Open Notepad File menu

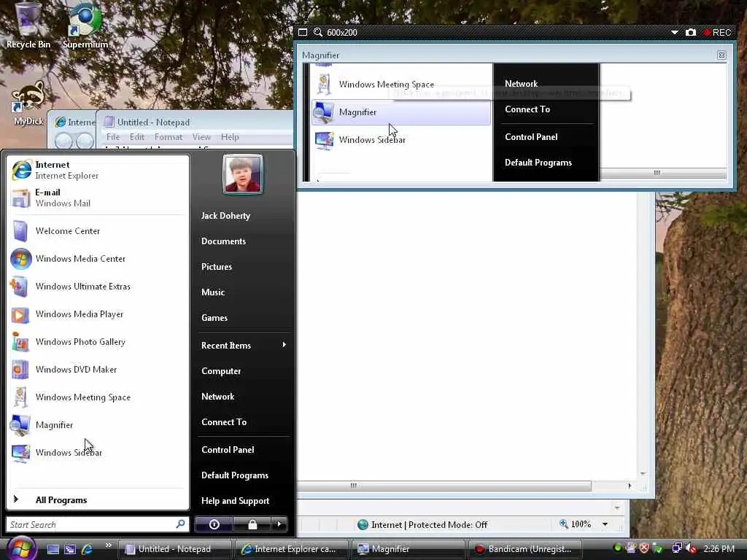[x=113, y=137]
